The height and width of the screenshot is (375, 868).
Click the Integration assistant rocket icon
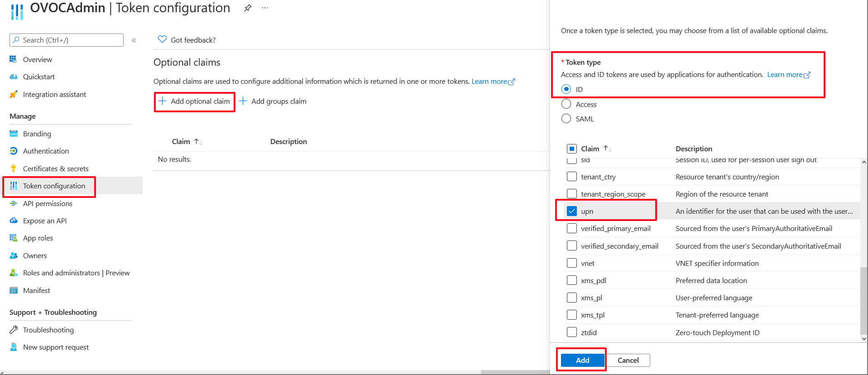point(14,94)
